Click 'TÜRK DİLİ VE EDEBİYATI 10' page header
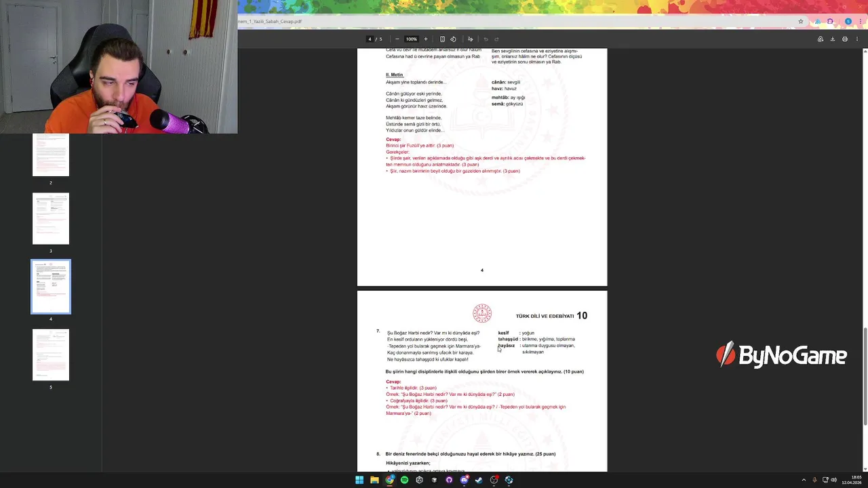868x488 pixels. coord(551,316)
